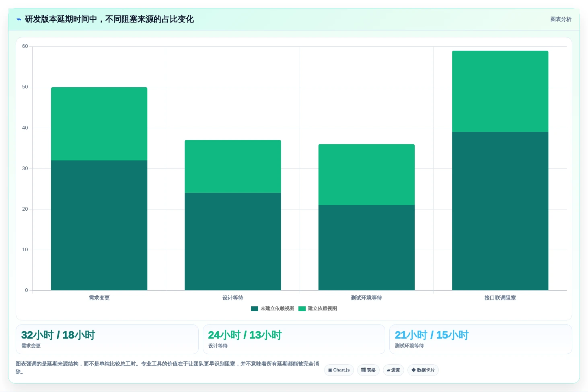The height and width of the screenshot is (392, 588).
Task: Open the 24小时 / 13小时 设计等待 card
Action: (x=294, y=339)
